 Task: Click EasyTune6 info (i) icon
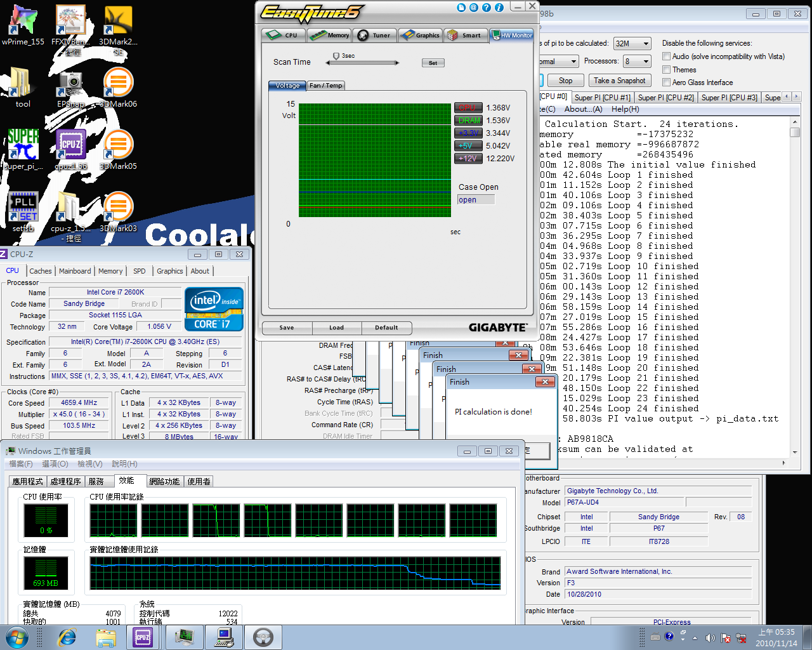[499, 8]
